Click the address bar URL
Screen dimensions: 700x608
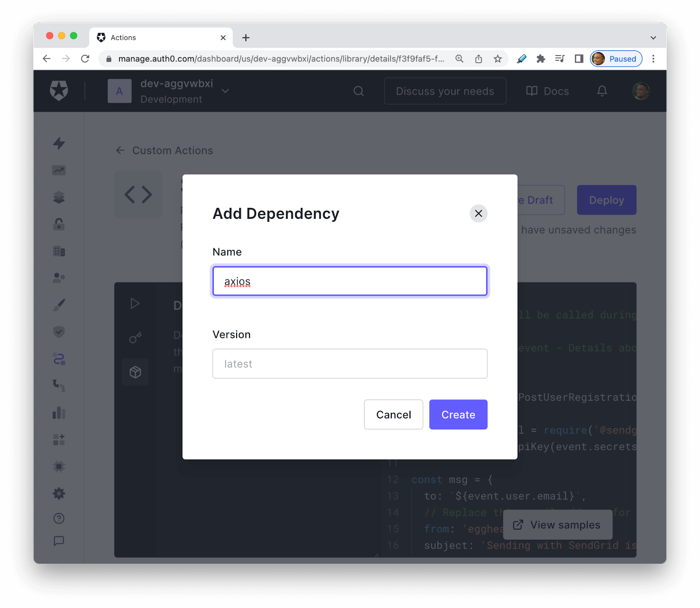tap(281, 59)
